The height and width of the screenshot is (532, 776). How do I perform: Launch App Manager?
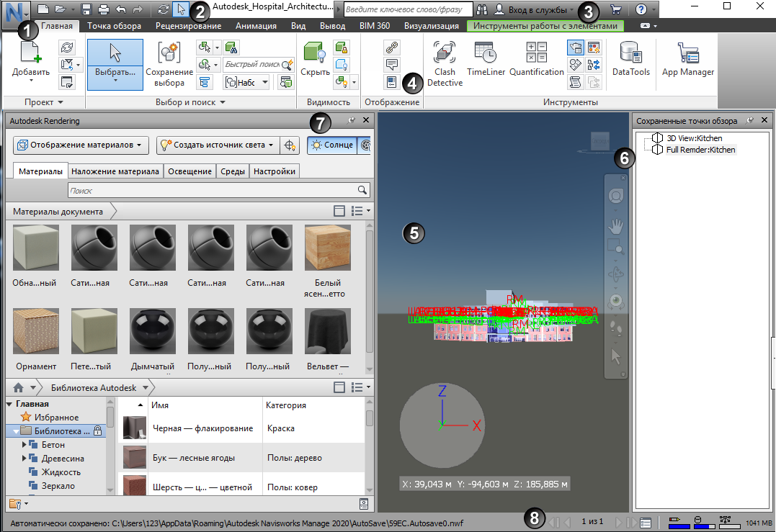688,59
